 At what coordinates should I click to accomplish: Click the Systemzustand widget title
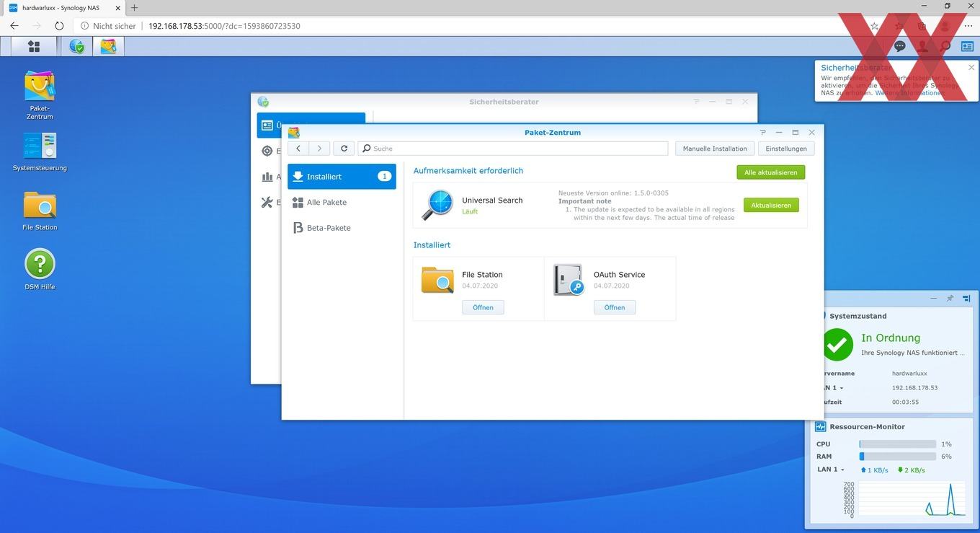858,316
